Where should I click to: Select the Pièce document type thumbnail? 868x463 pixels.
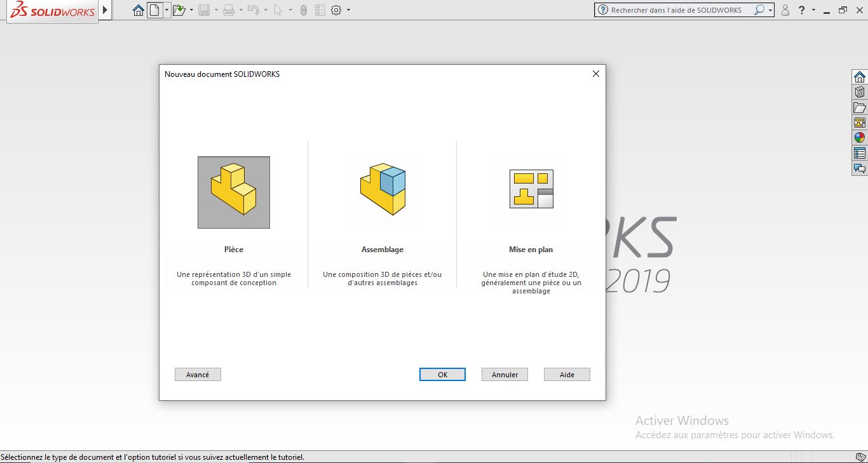tap(234, 192)
